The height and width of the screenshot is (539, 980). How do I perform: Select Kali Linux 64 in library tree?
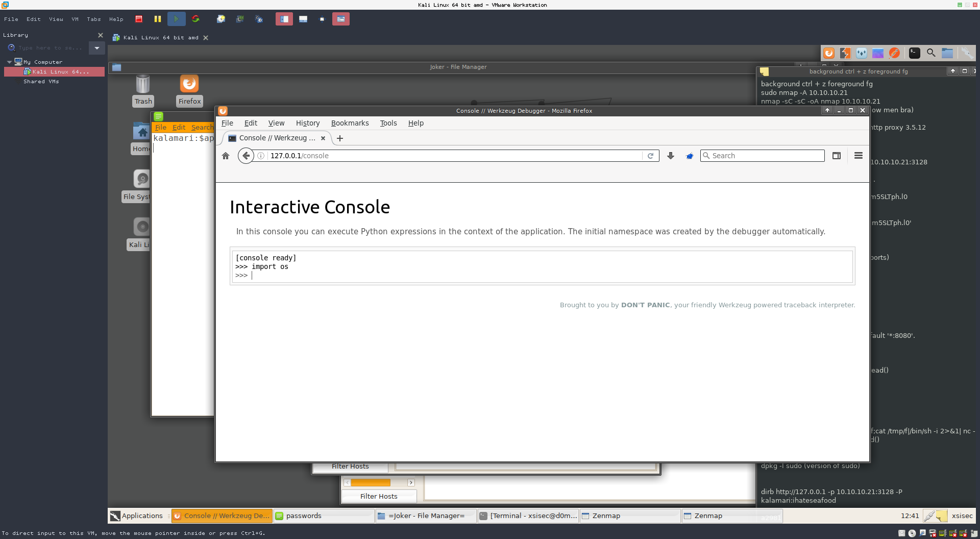click(x=55, y=72)
